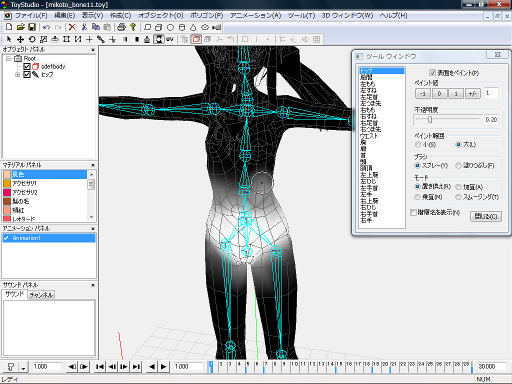Toggle the sdefbody object visibility checkbox
Image resolution: width=512 pixels, height=384 pixels.
(x=27, y=67)
